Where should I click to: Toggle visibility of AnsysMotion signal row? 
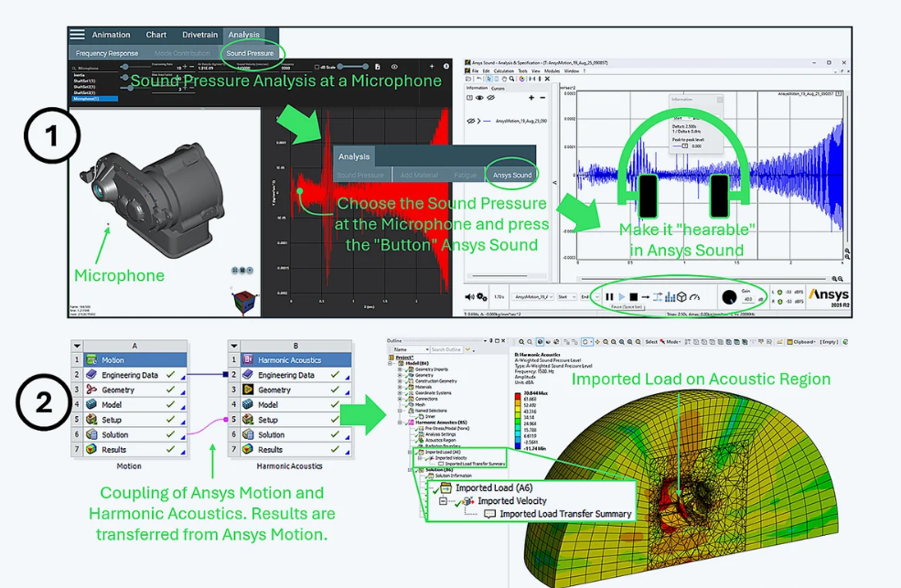click(470, 121)
